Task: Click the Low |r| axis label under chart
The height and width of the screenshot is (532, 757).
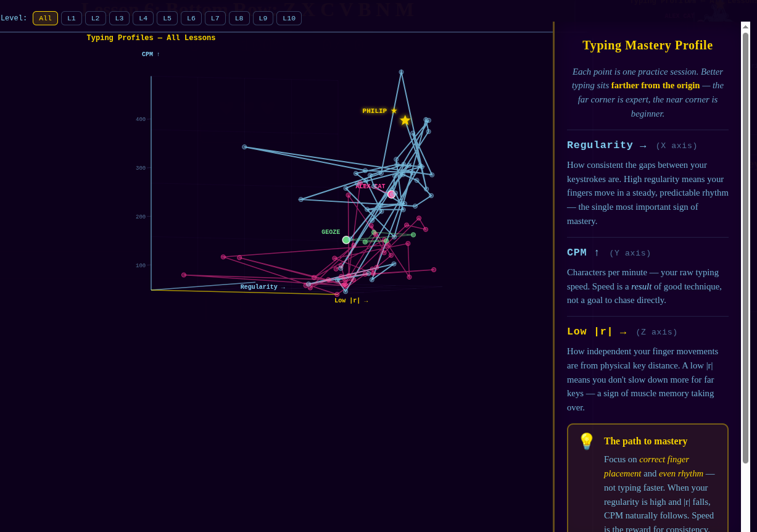Action: click(x=351, y=301)
